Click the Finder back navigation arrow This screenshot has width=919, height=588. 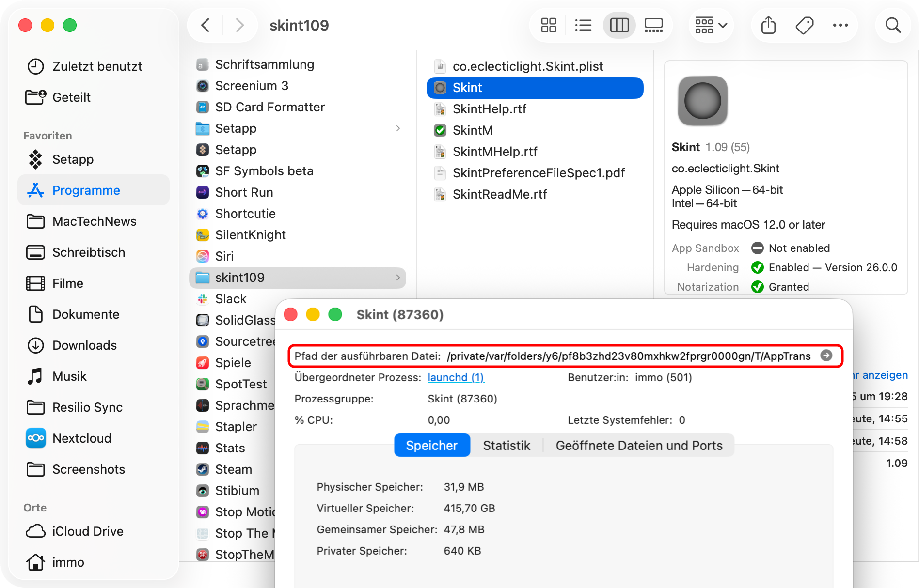tap(206, 25)
